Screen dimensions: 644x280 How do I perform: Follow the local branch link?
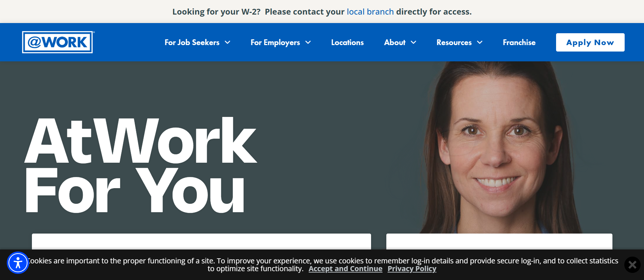click(370, 12)
